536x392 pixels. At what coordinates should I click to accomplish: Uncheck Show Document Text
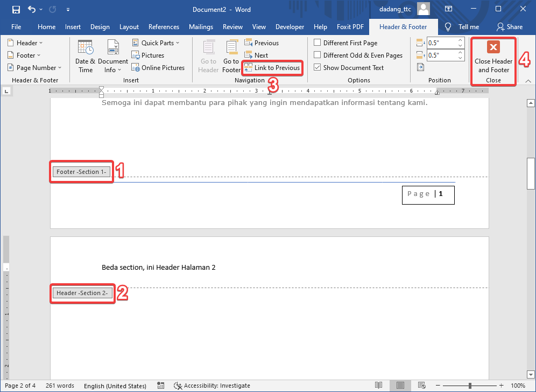point(318,68)
